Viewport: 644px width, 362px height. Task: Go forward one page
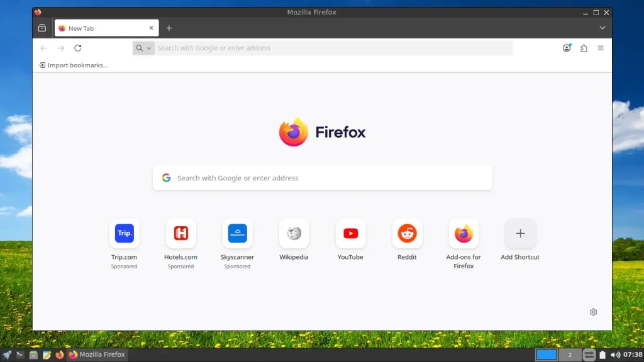click(x=61, y=48)
